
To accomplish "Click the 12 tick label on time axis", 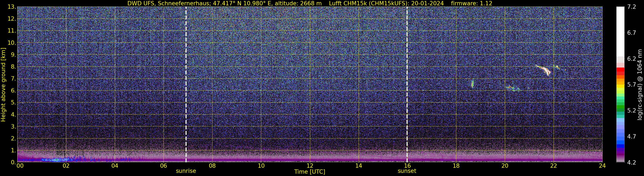I will pyautogui.click(x=310, y=166).
